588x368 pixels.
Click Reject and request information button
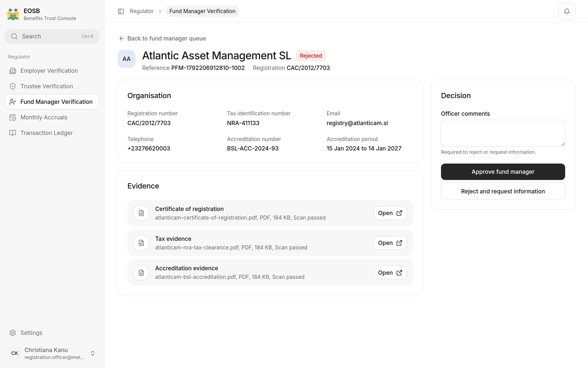click(503, 192)
